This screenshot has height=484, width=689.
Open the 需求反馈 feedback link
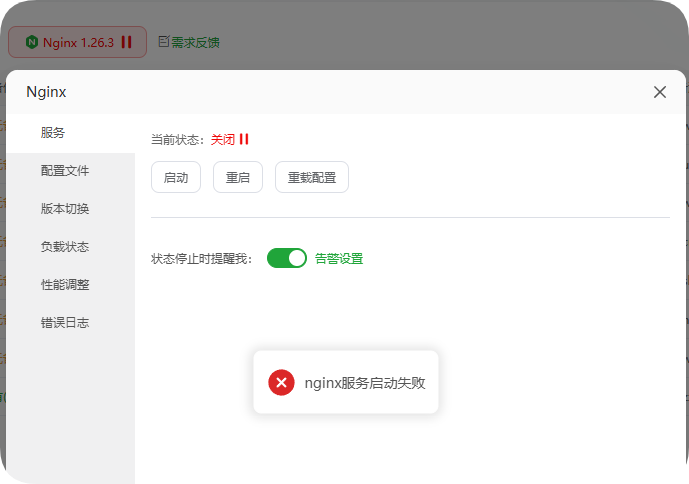pos(195,43)
